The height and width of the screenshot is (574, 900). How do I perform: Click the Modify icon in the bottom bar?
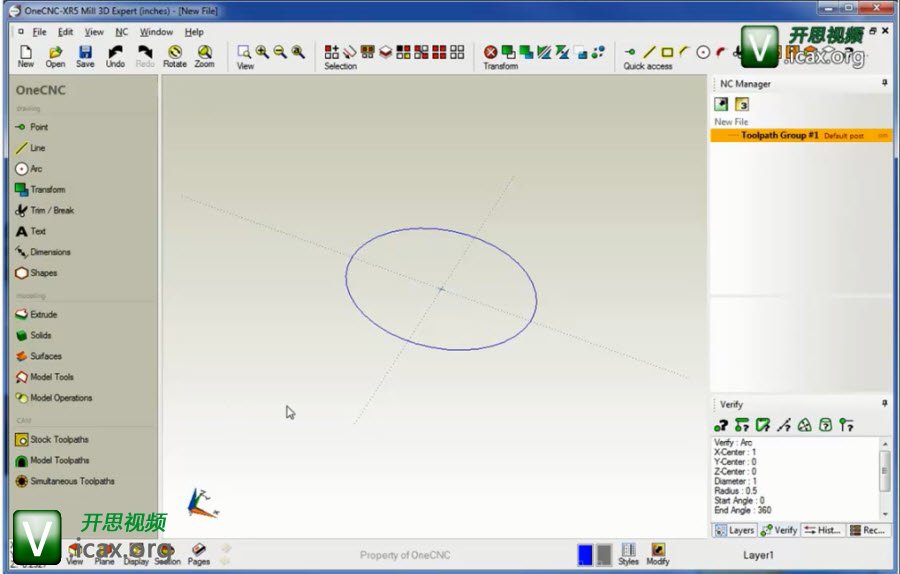point(658,554)
